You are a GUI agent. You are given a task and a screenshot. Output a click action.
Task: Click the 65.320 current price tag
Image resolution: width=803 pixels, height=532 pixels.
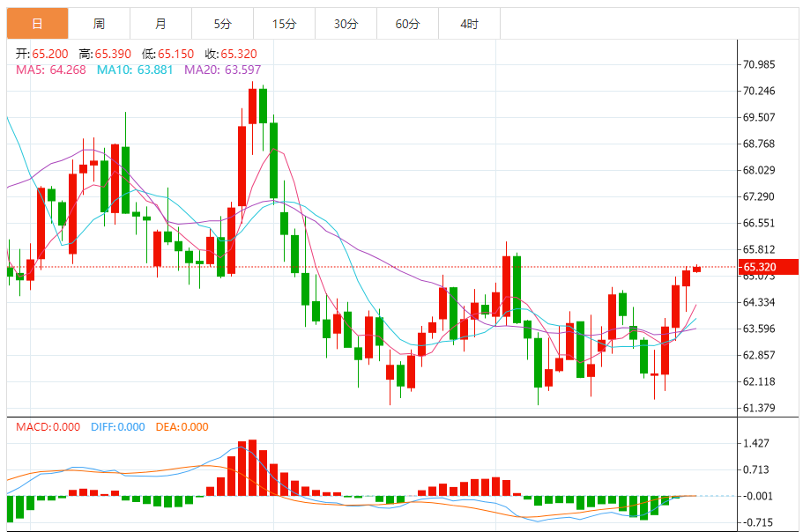pyautogui.click(x=768, y=267)
